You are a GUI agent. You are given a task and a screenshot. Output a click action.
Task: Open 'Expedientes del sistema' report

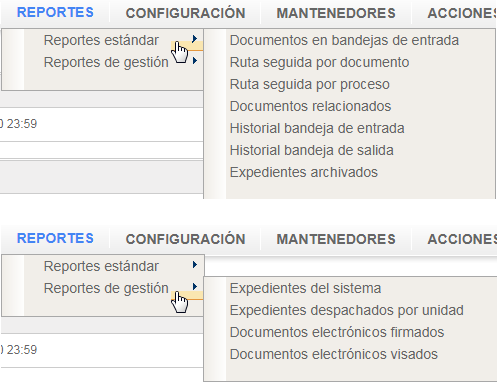(305, 288)
